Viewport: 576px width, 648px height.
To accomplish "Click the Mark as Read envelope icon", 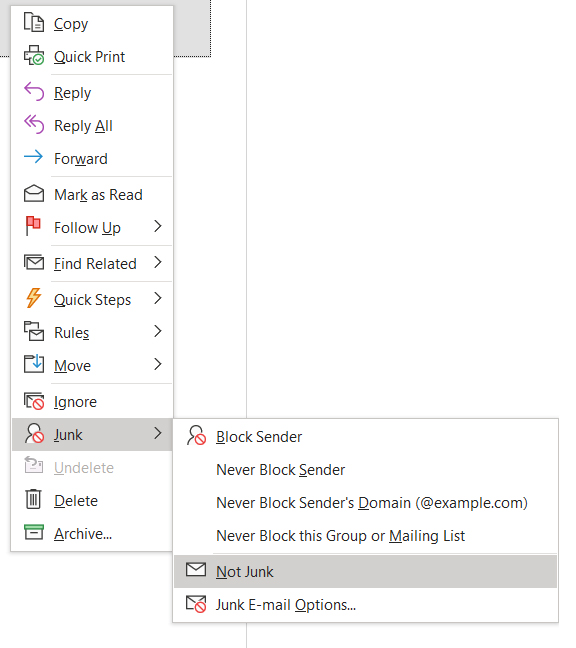I will pyautogui.click(x=33, y=193).
